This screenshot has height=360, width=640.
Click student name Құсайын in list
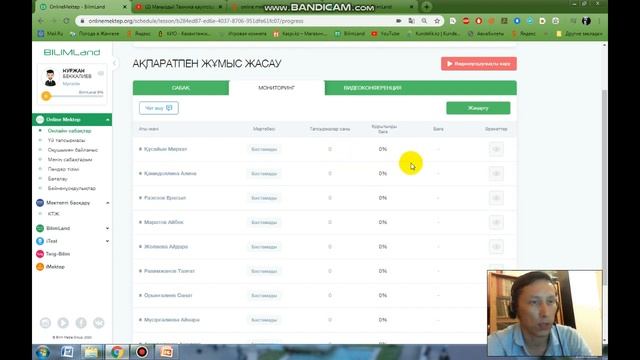pyautogui.click(x=165, y=149)
